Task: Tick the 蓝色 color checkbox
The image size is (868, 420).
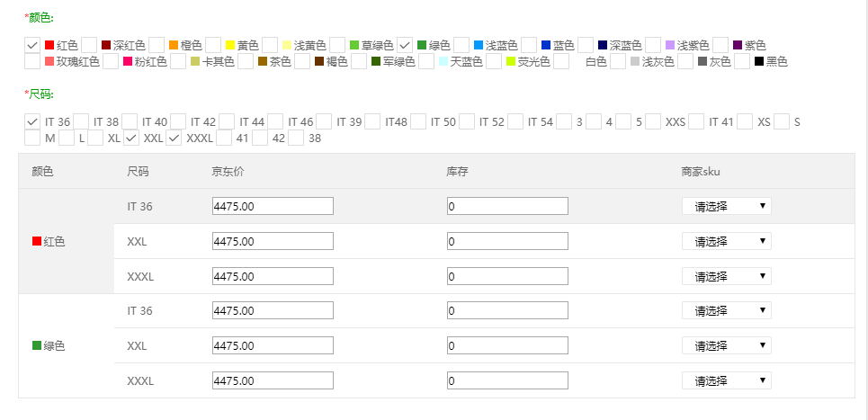Action: pyautogui.click(x=529, y=45)
